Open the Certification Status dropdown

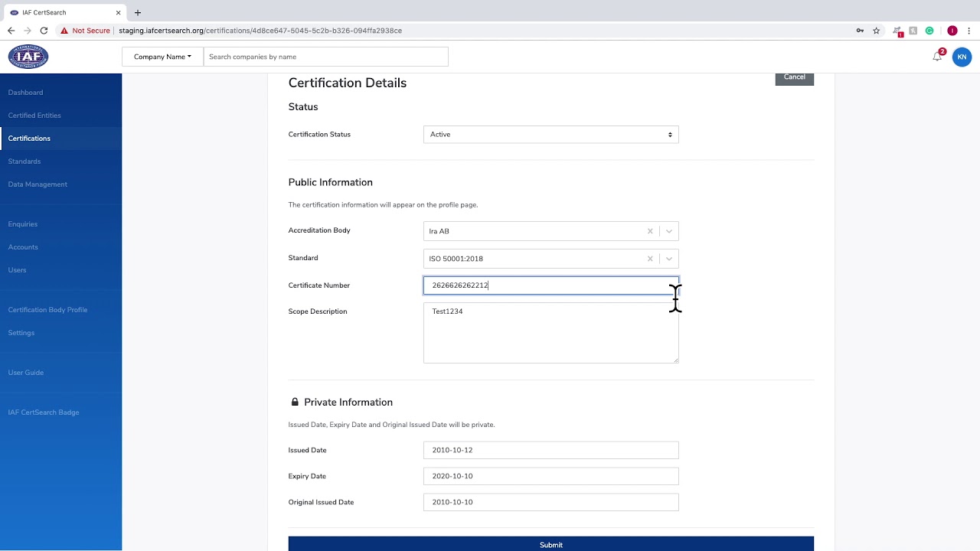550,135
